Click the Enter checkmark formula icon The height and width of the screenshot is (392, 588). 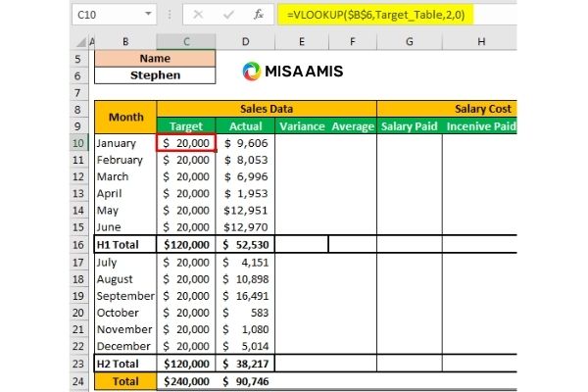pyautogui.click(x=228, y=15)
